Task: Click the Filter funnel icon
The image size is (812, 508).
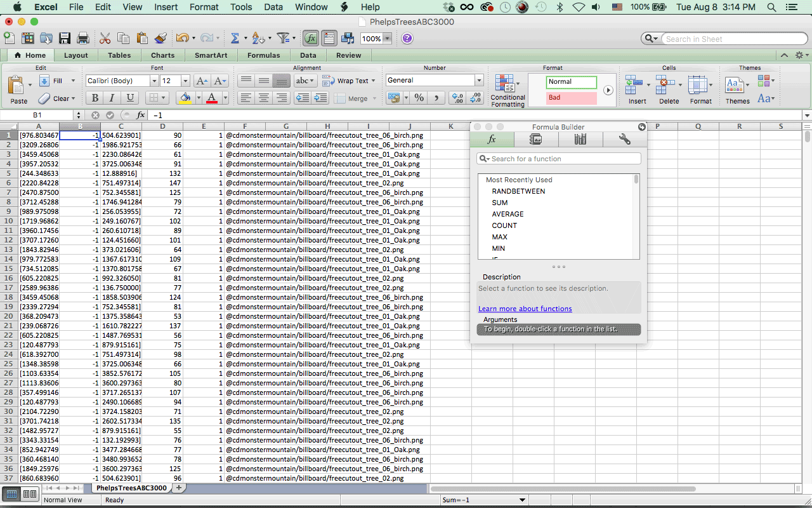Action: click(x=283, y=38)
